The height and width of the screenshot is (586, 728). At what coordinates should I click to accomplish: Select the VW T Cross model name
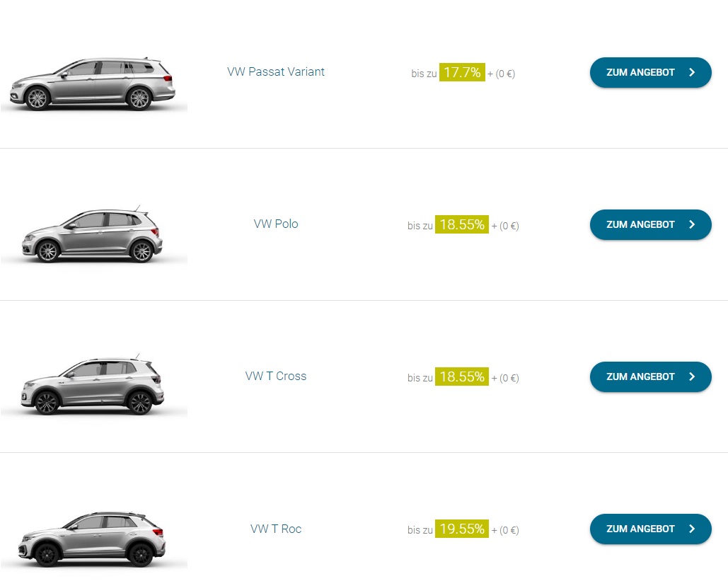click(276, 376)
